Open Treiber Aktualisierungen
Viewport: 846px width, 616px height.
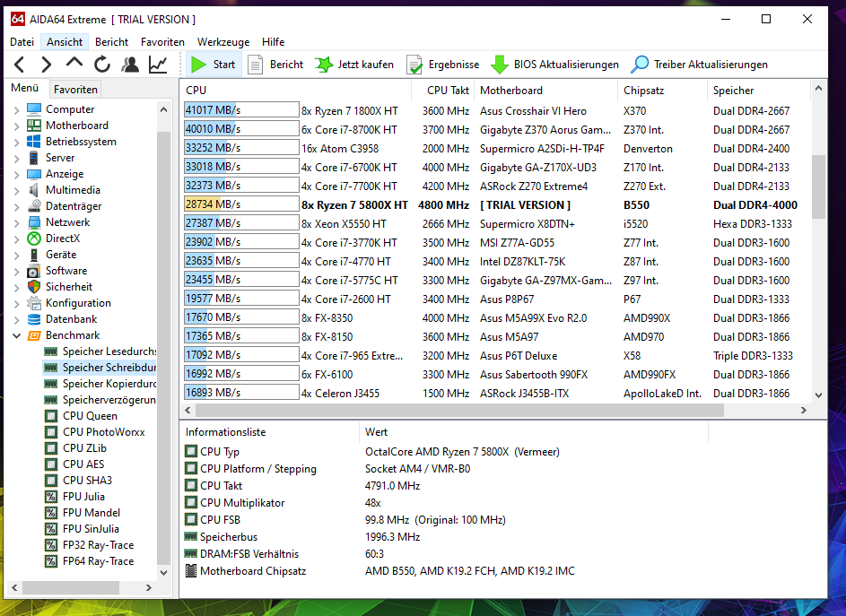click(700, 65)
